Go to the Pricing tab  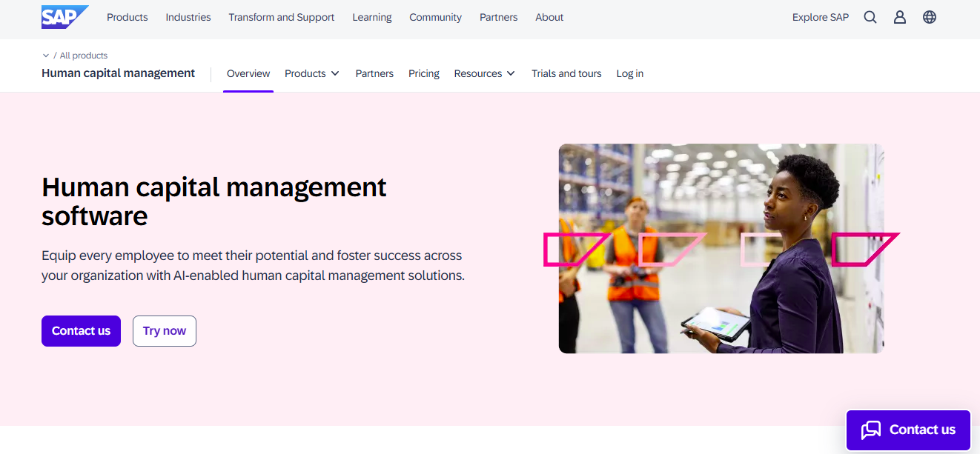pyautogui.click(x=424, y=73)
